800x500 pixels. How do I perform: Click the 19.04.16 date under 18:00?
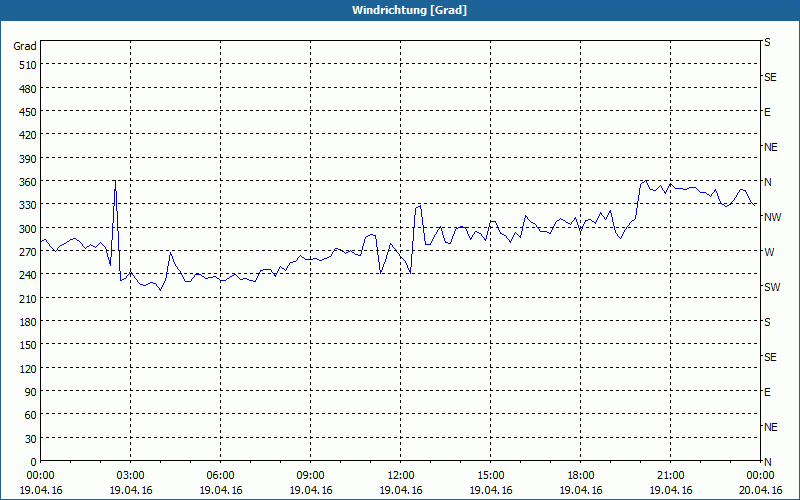point(581,490)
